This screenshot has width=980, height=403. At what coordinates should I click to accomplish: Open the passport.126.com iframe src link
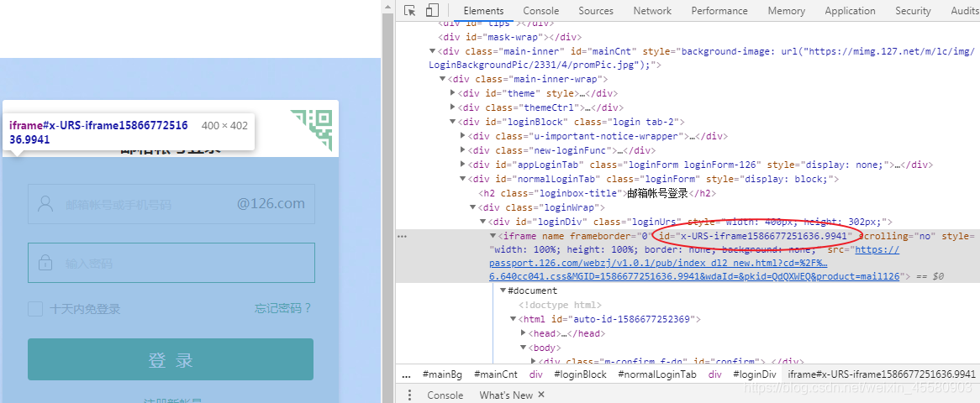(694, 263)
